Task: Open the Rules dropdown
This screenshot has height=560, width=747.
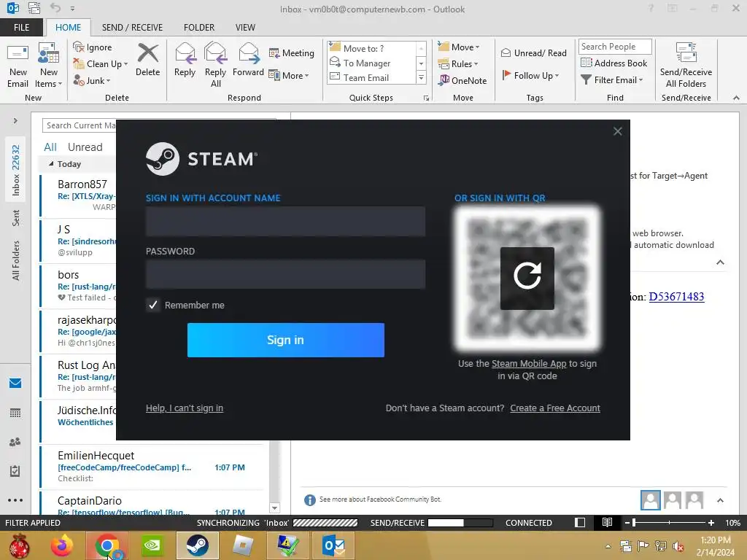Action: [458, 64]
